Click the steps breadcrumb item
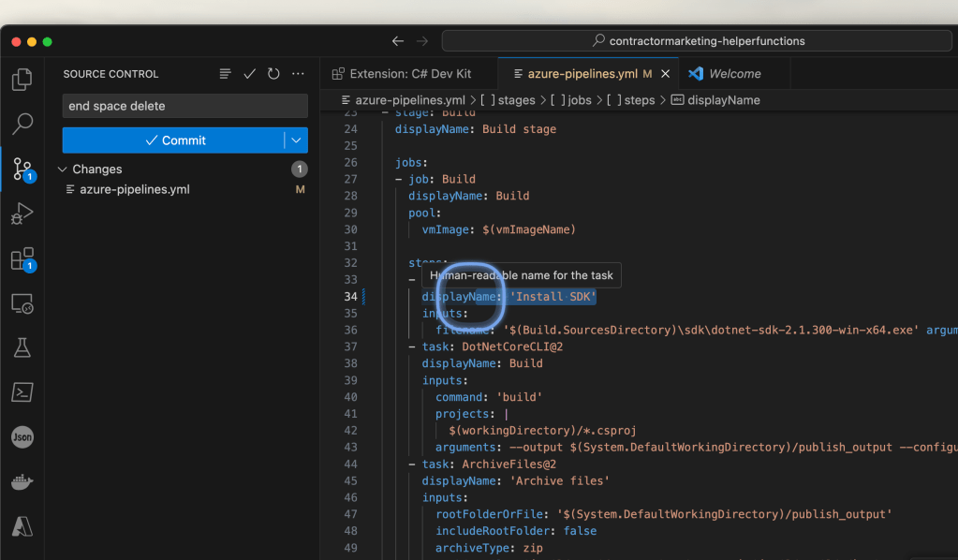The width and height of the screenshot is (958, 560). [x=631, y=100]
